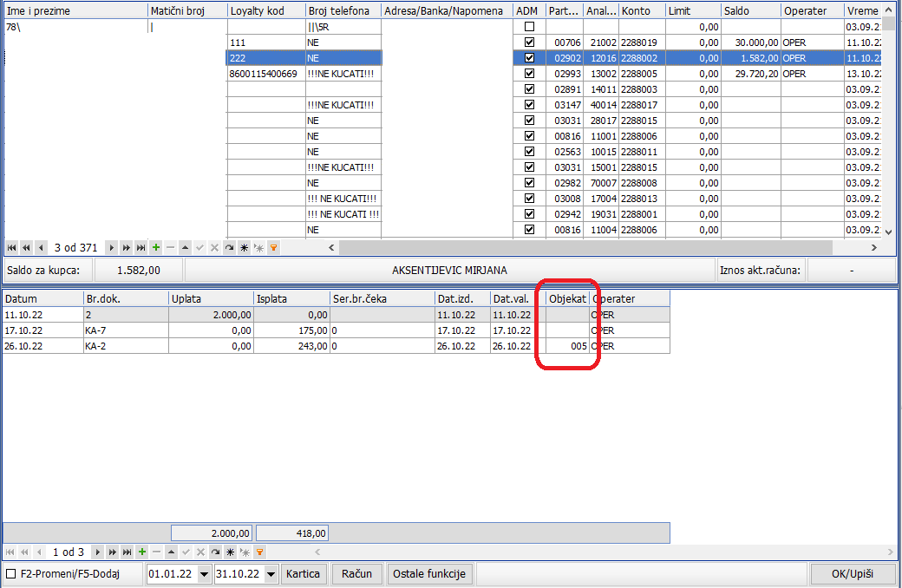Image resolution: width=902 pixels, height=588 pixels.
Task: Click next record arrow in customer list navigator
Action: pyautogui.click(x=112, y=248)
